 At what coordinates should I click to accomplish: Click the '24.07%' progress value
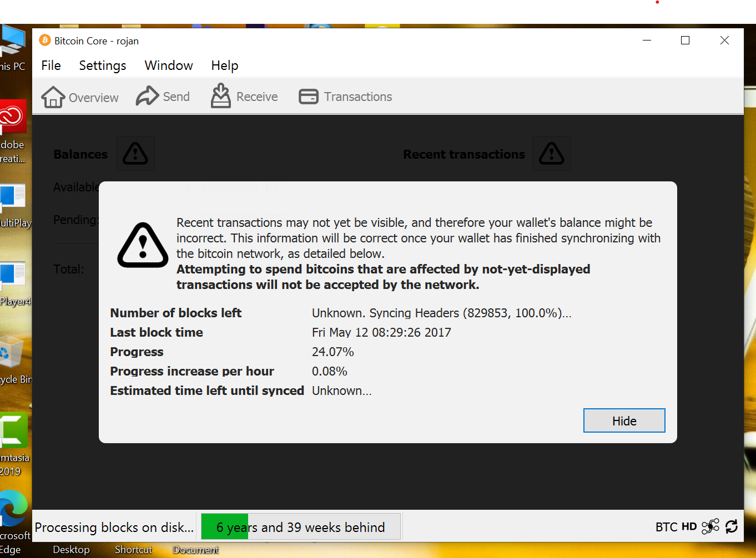pyautogui.click(x=333, y=352)
